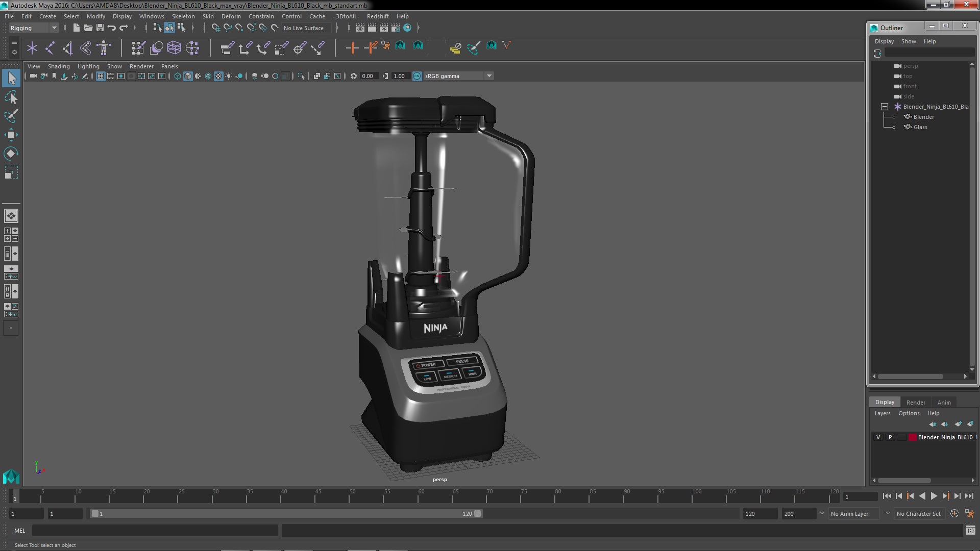Viewport: 980px width, 551px height.
Task: Toggle Snap to curves magnet icon
Action: click(227, 28)
